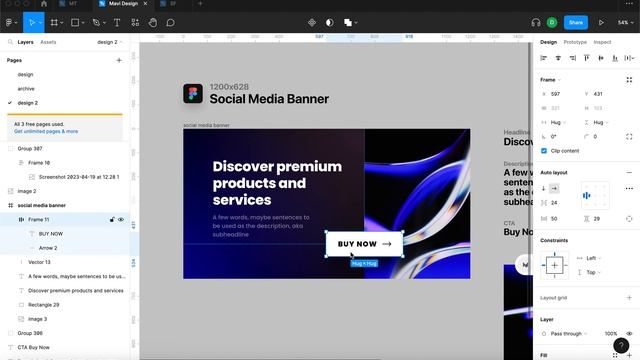
Task: Select the Pen tool
Action: click(x=96, y=22)
